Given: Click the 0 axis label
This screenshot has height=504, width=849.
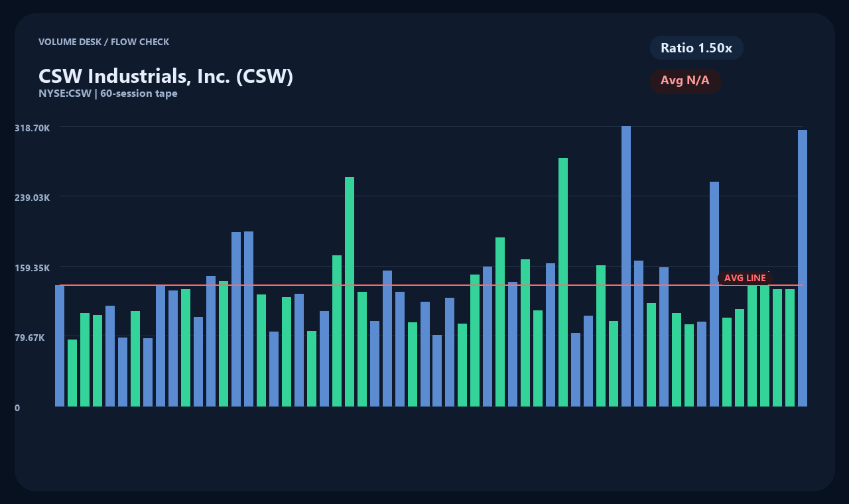Looking at the screenshot, I should coord(17,408).
